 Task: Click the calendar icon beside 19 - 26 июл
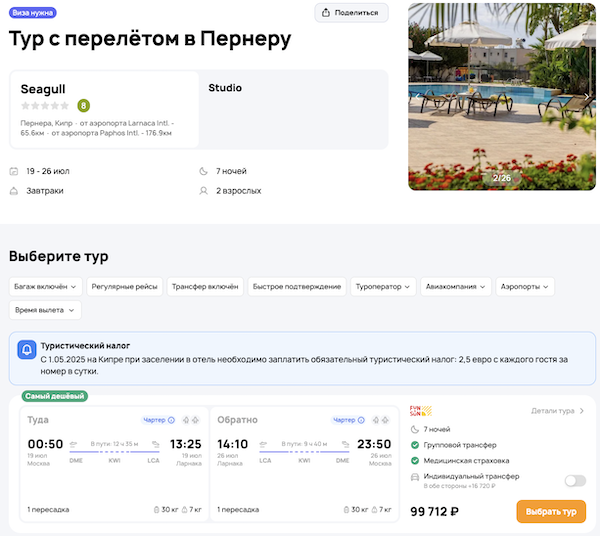pos(14,171)
